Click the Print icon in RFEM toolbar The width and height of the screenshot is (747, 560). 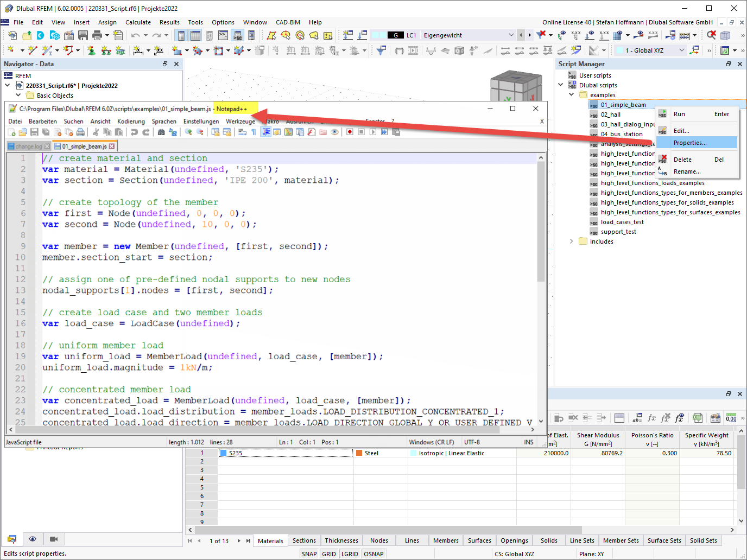coord(96,35)
